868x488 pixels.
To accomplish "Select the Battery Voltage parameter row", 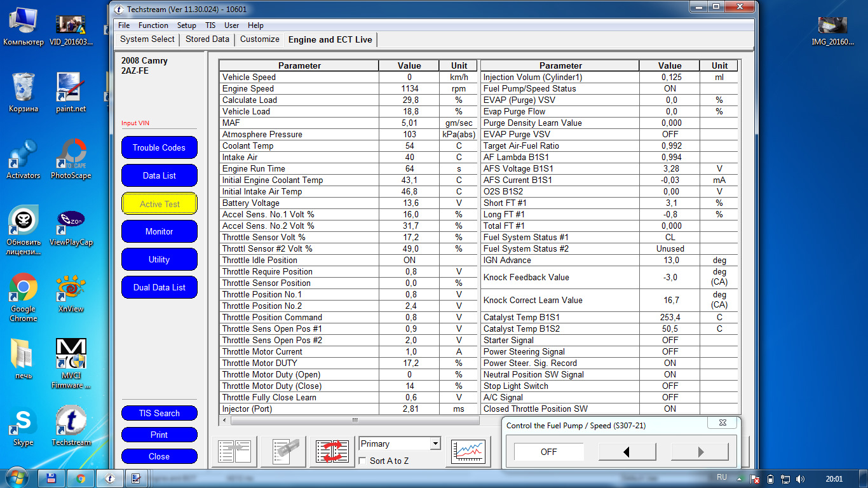I will pos(348,203).
